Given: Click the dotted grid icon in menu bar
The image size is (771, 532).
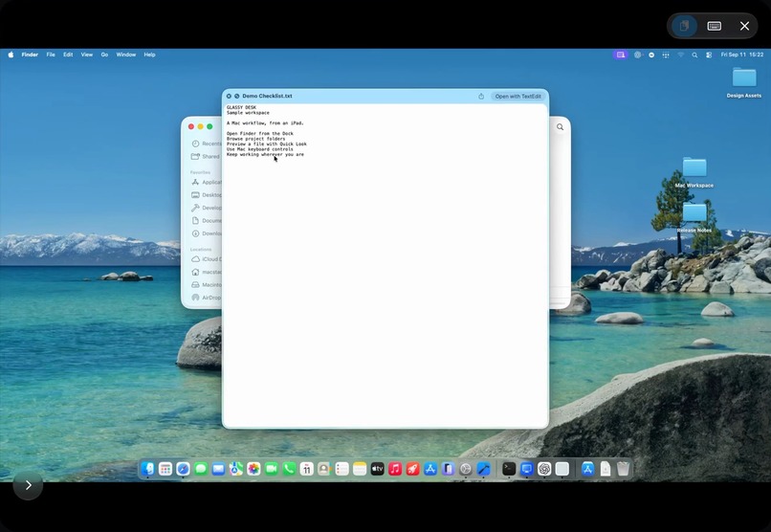Looking at the screenshot, I should click(x=666, y=55).
